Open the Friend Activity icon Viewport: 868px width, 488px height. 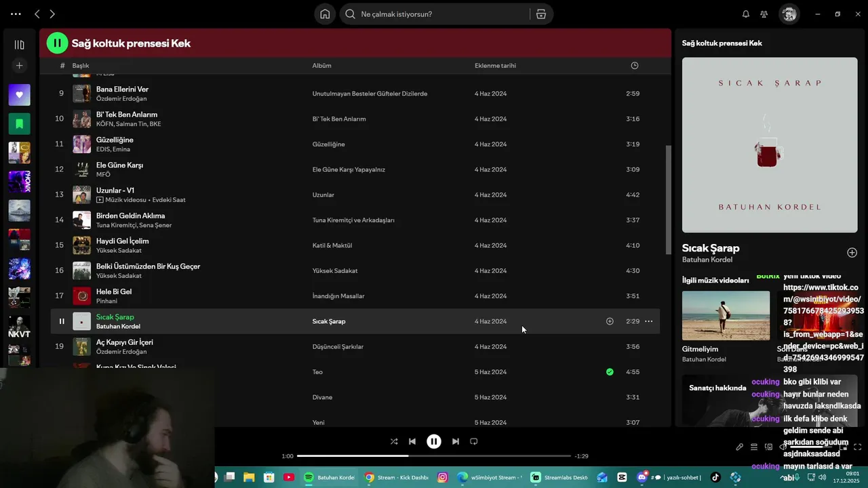764,14
